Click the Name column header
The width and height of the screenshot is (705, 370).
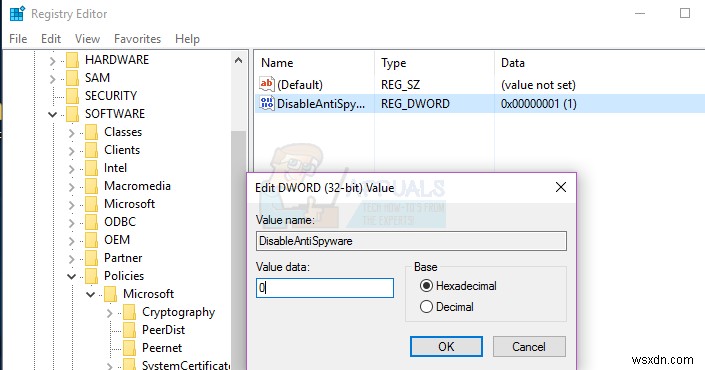(x=315, y=63)
